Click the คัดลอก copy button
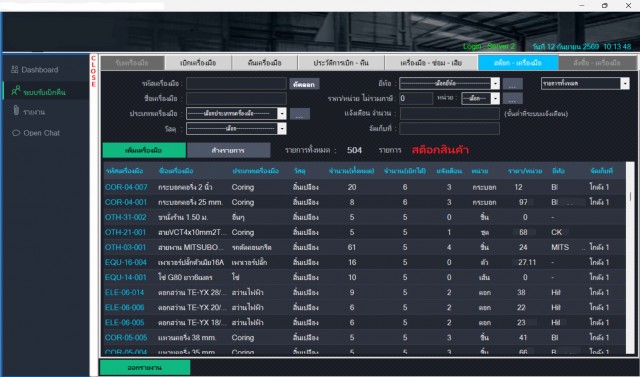The height and width of the screenshot is (377, 640). (x=304, y=84)
